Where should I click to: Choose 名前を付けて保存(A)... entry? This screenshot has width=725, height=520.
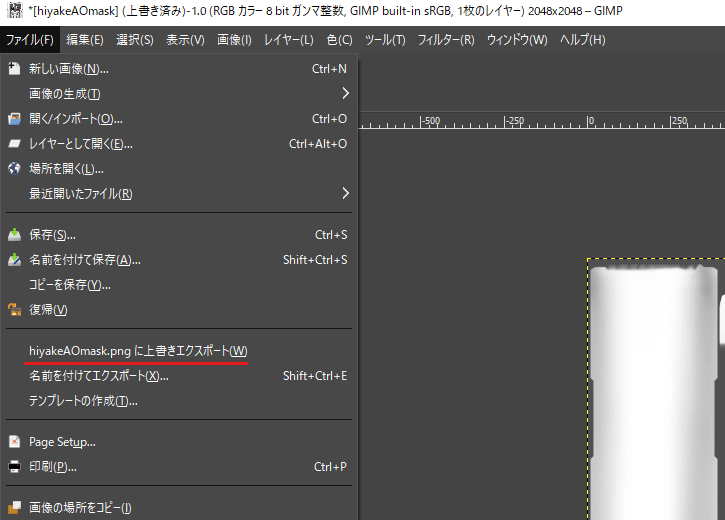[179, 260]
